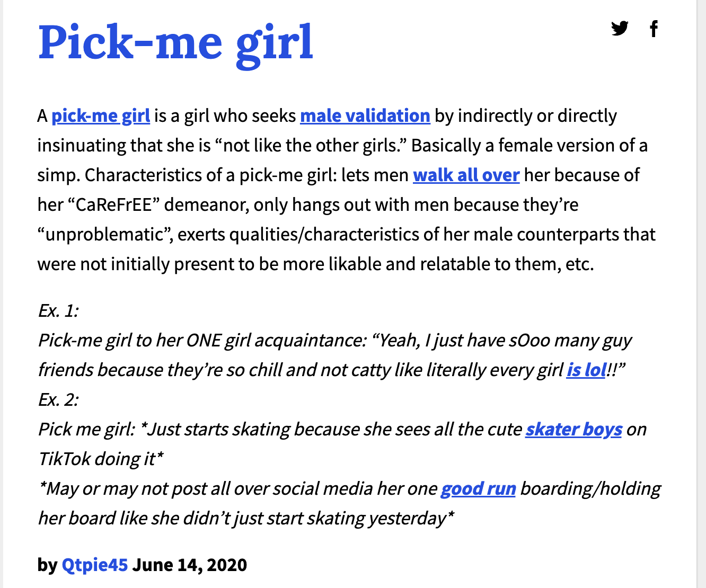Open the "walk all over" definition link
706x588 pixels.
[x=466, y=175]
